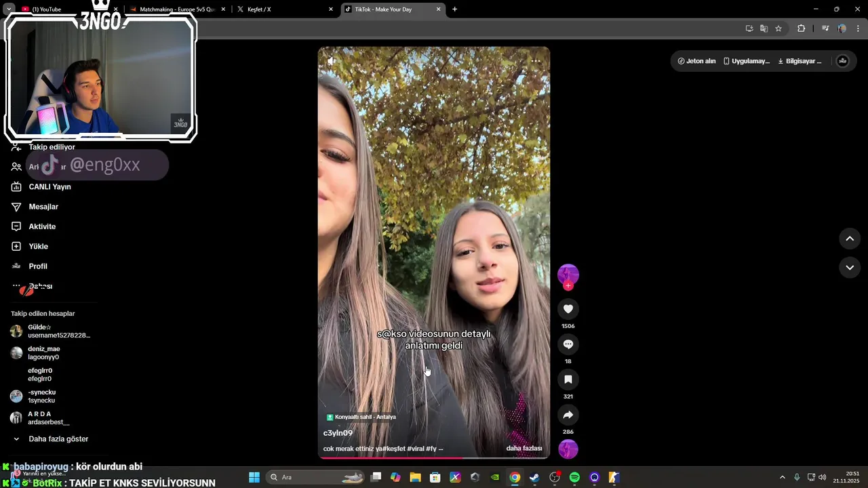Open Chrome extensions puzzle icon
The width and height of the screenshot is (868, 488).
coord(801,28)
